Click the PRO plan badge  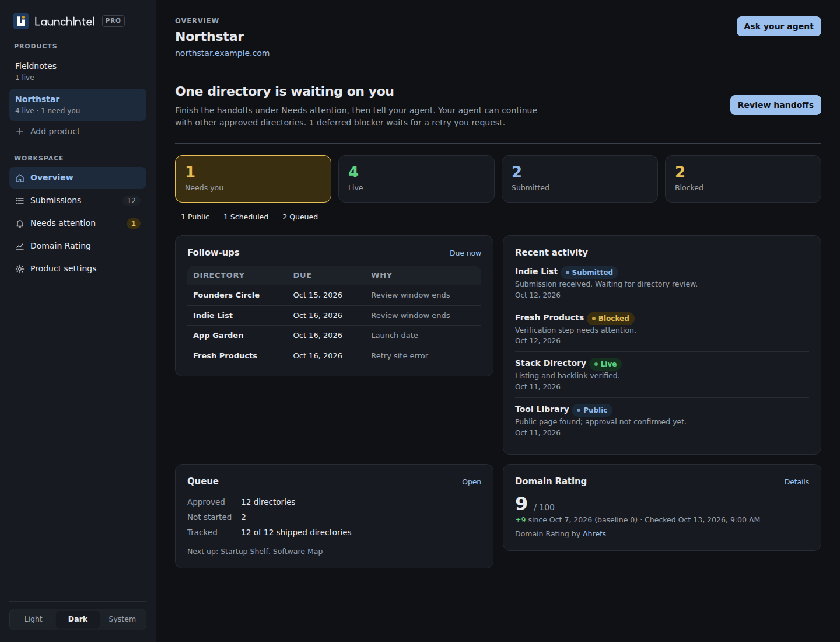point(113,21)
